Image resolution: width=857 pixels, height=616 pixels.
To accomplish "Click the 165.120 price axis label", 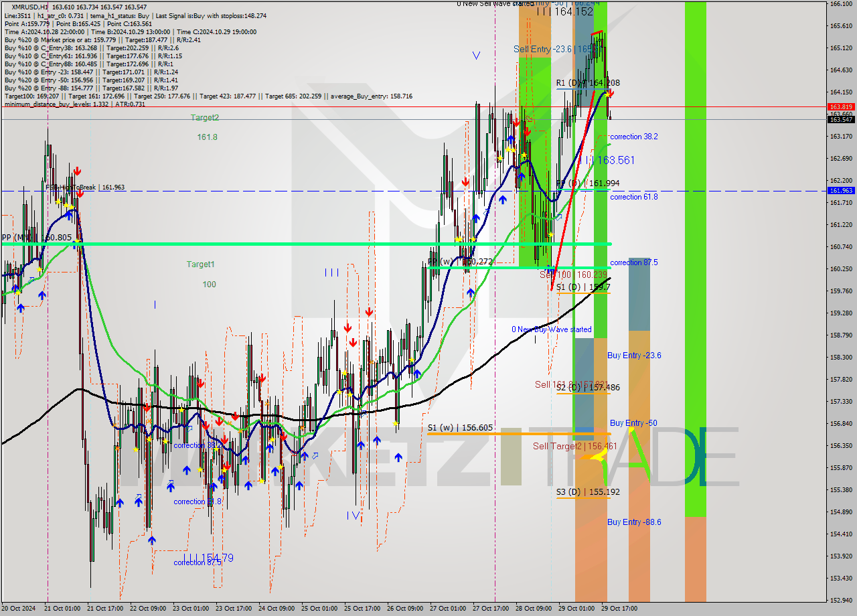I will (x=841, y=48).
